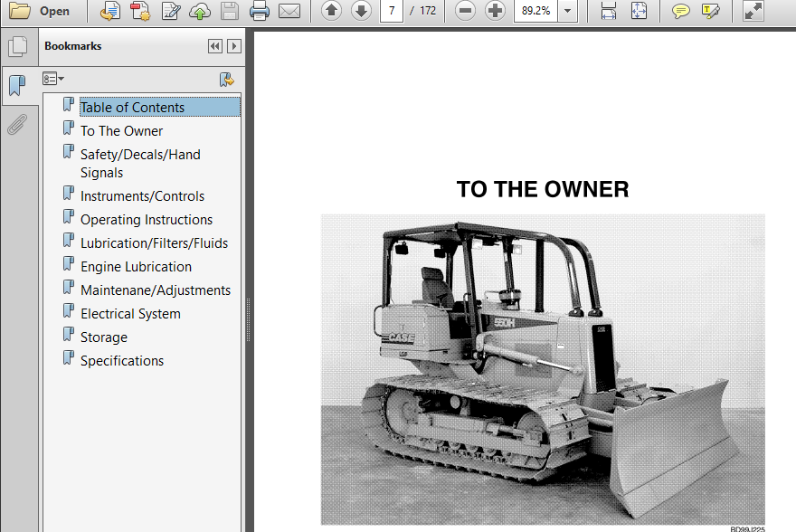Open the Attachments paperclip panel

(x=17, y=124)
